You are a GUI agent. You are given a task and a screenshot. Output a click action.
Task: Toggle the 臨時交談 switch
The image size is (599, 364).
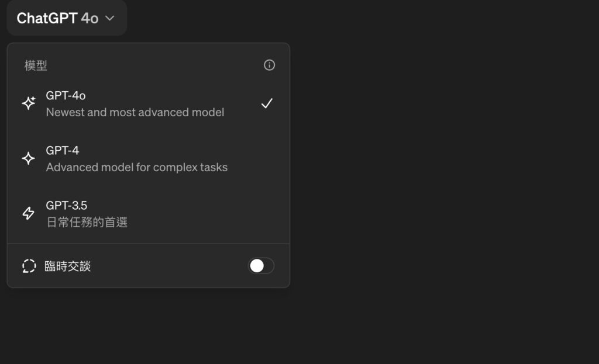pos(261,266)
